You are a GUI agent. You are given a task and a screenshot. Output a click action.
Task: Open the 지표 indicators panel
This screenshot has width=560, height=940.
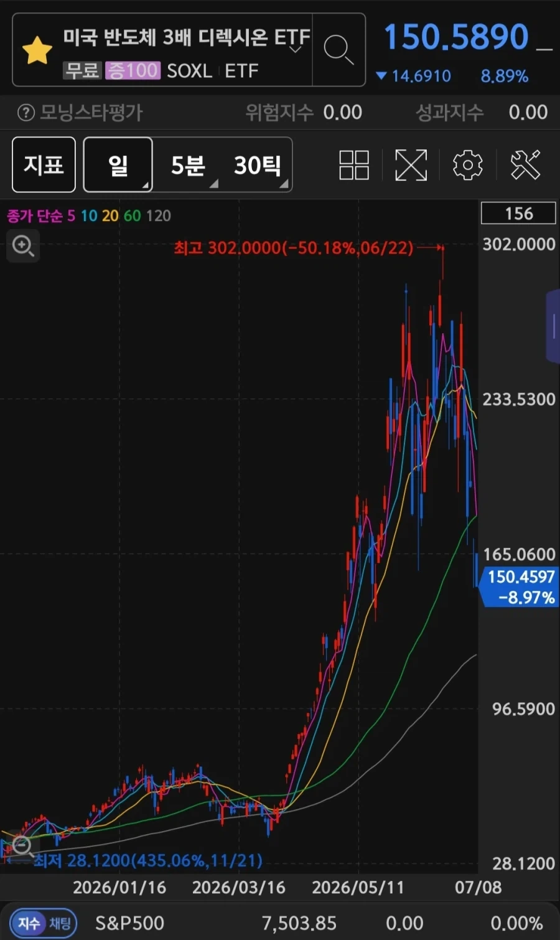(44, 165)
